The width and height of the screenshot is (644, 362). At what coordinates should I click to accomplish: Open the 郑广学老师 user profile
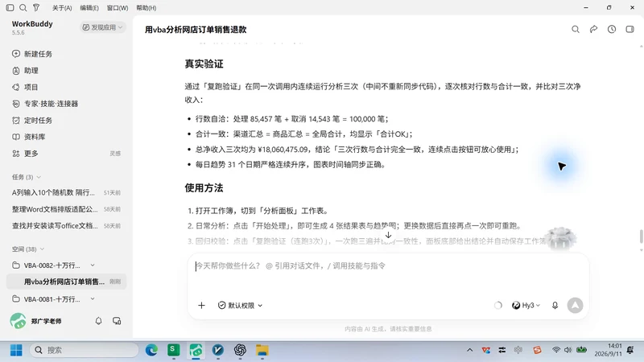(36, 321)
